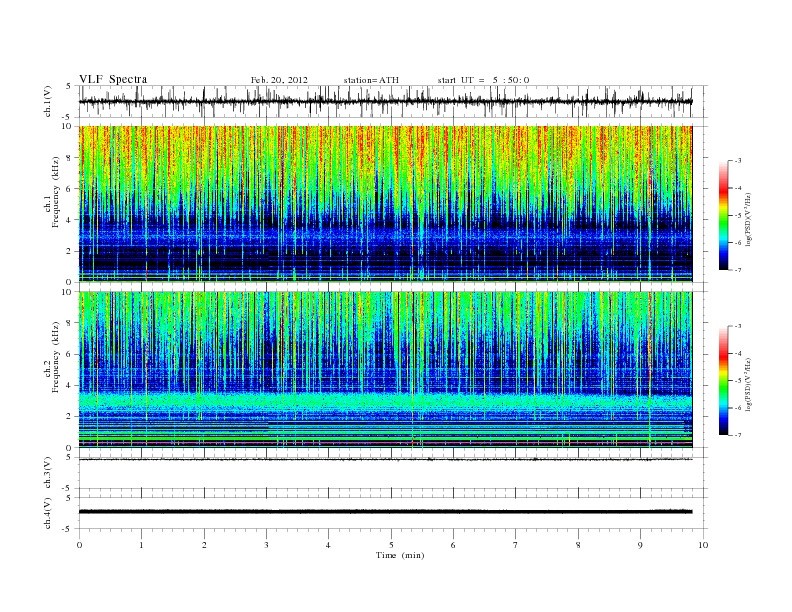The height and width of the screenshot is (612, 792).
Task: Click the 'Feb. 20, 2012' date label
Action: coord(279,80)
